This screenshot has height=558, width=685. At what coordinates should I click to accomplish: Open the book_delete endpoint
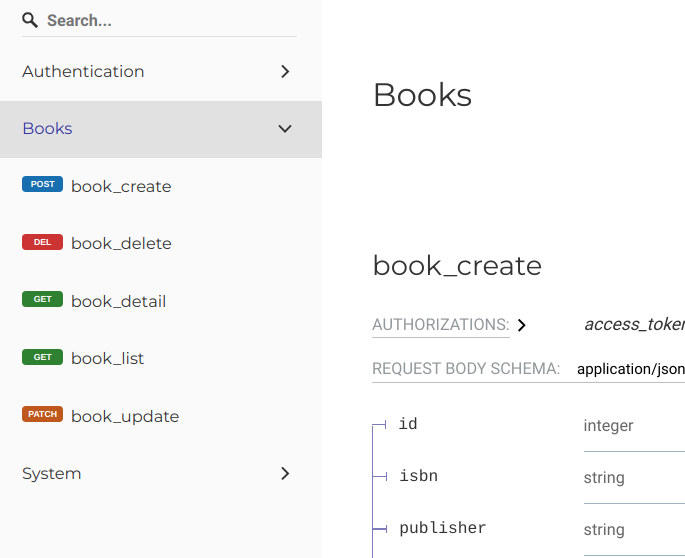coord(121,244)
